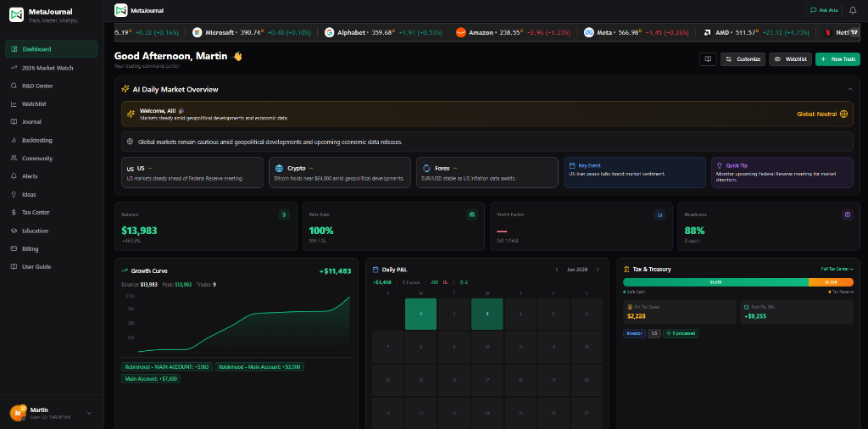Click the Education graduation cap icon
This screenshot has width=868, height=429.
coord(14,231)
